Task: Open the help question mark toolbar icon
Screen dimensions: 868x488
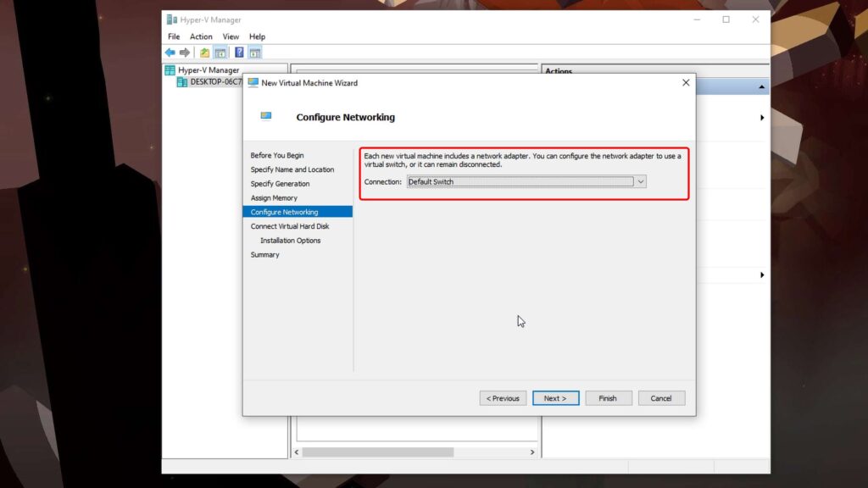Action: tap(239, 53)
